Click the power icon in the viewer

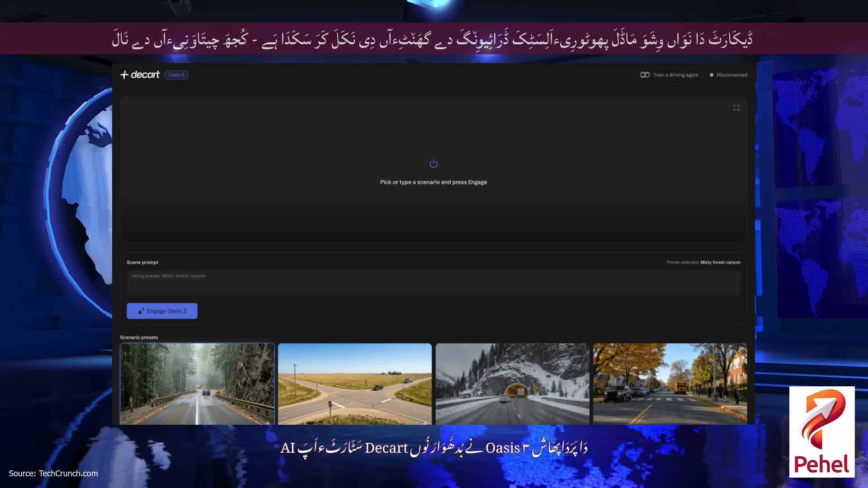[x=434, y=164]
